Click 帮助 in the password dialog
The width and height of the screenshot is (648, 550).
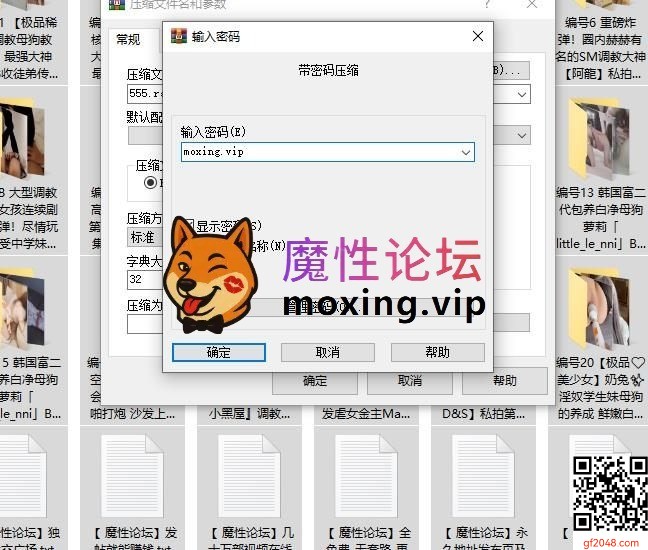click(x=437, y=352)
